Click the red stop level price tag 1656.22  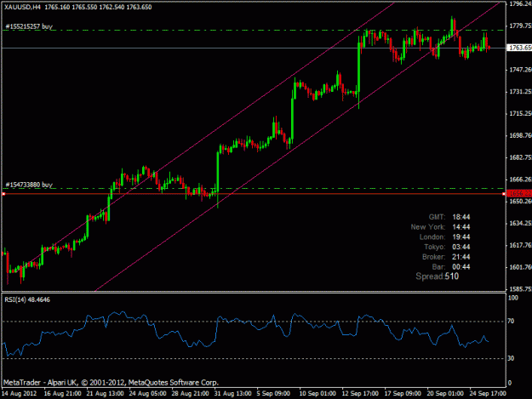tap(519, 194)
